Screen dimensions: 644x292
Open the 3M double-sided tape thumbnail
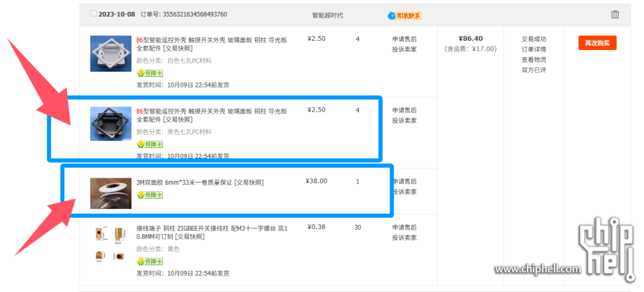110,193
